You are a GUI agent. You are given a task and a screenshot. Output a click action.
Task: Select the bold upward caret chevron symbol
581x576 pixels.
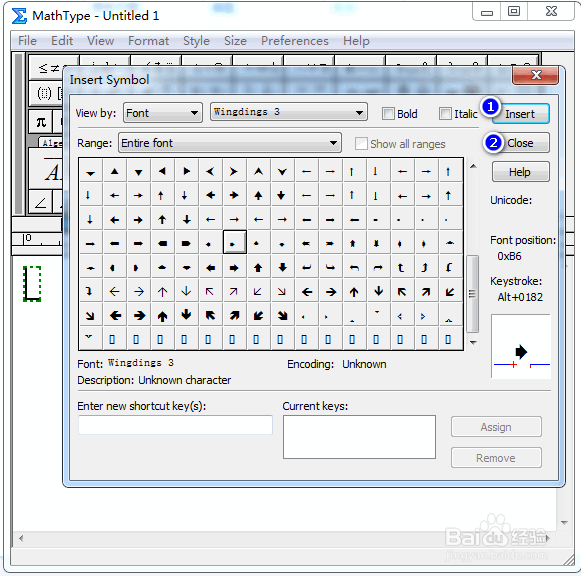259,171
